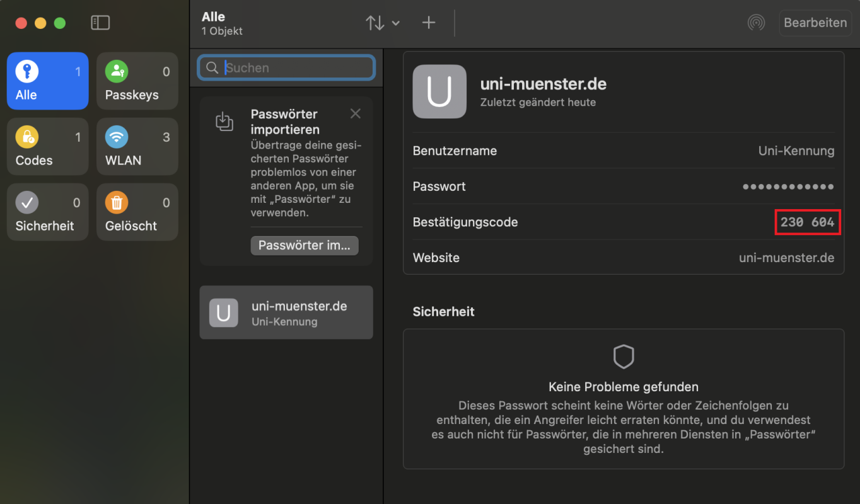Open the Passkeys category

(x=137, y=81)
